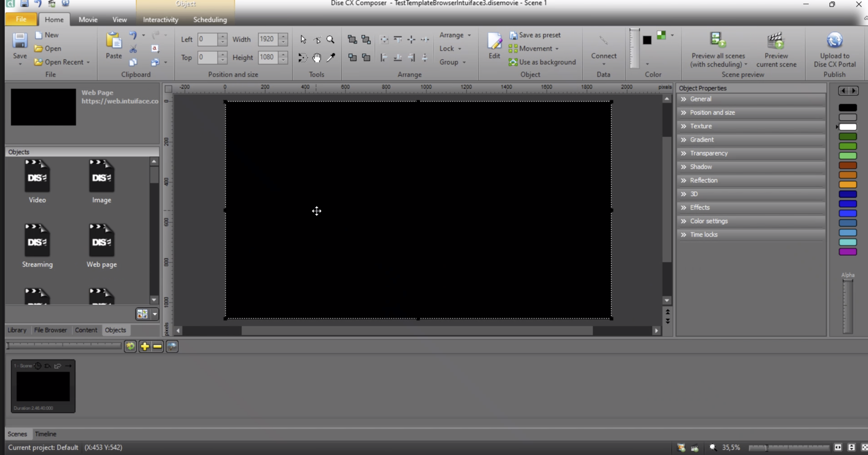
Task: Select the Scene 1 thumbnail
Action: click(43, 386)
